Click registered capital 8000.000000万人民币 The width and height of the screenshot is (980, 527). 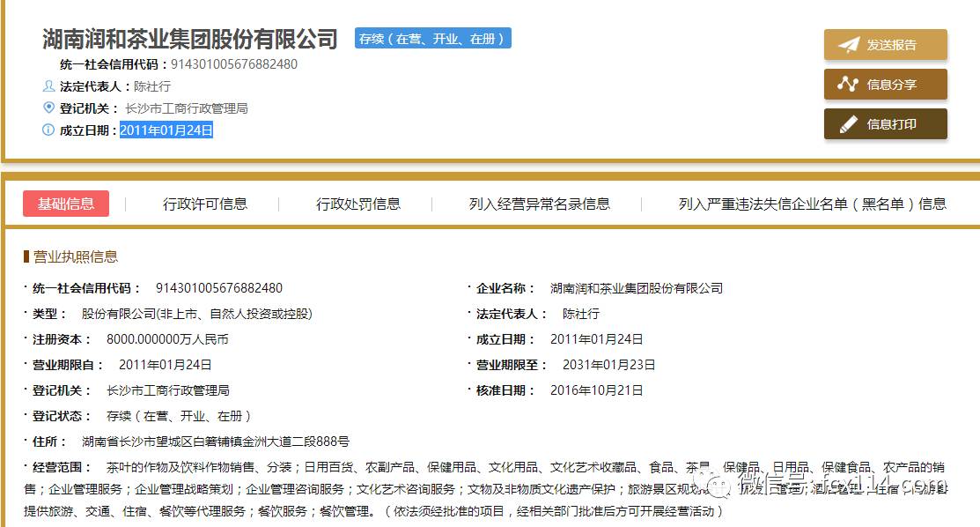pos(167,339)
